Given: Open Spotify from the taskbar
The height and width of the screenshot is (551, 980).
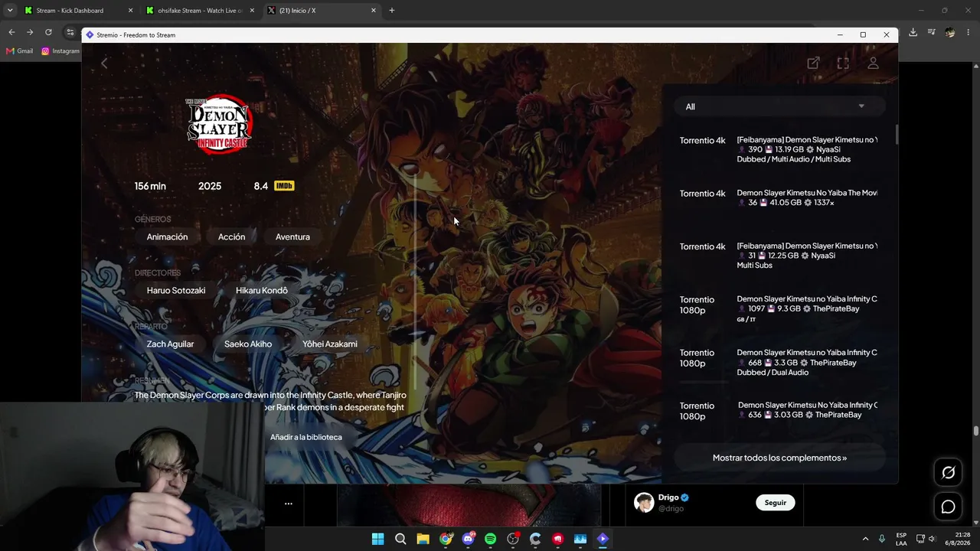Looking at the screenshot, I should (491, 539).
